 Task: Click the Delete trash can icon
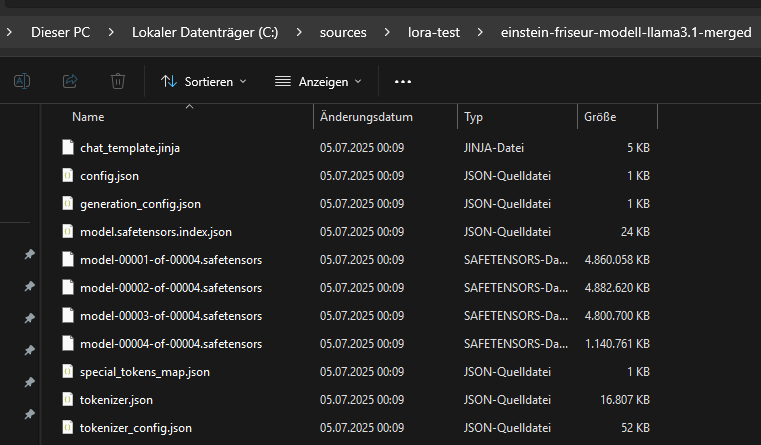[118, 81]
